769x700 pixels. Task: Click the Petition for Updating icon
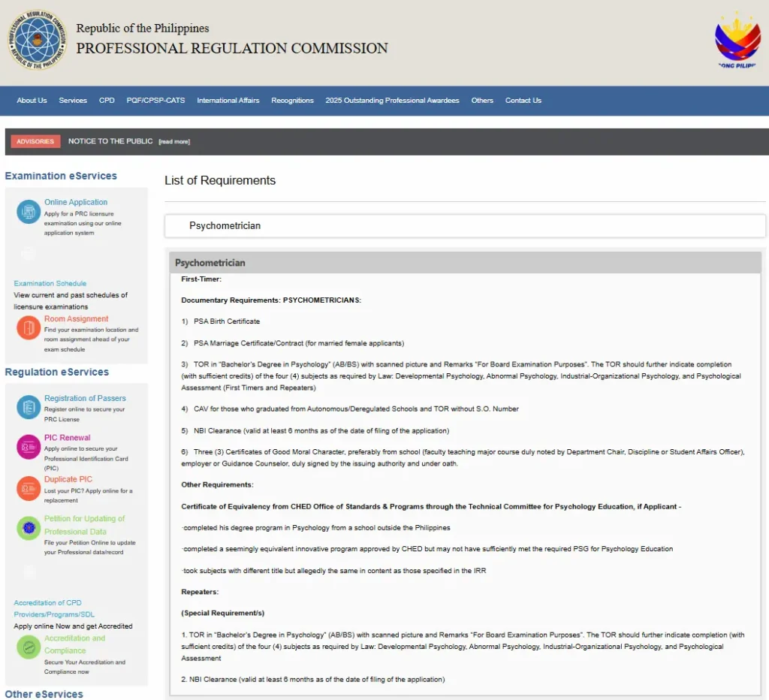pos(29,528)
